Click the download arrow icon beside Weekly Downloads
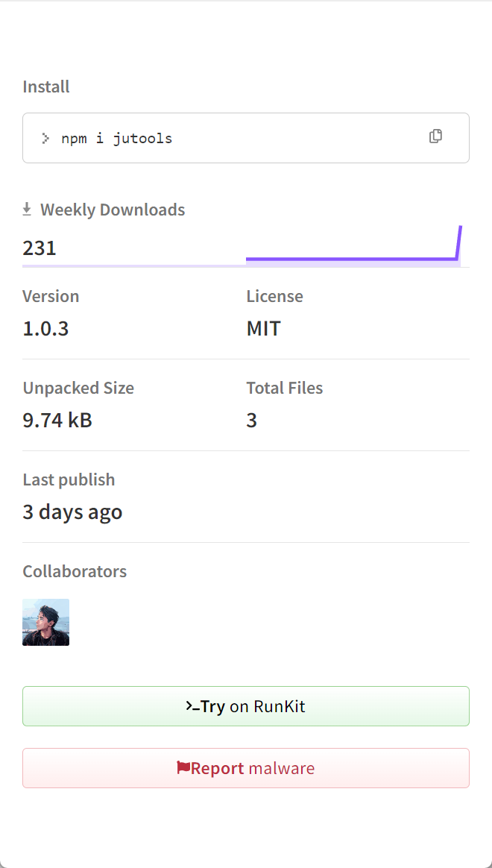 27,210
